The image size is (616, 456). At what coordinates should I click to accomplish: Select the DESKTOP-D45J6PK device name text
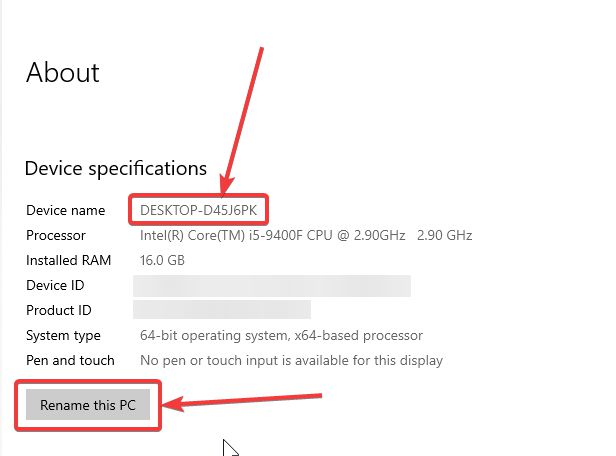199,210
